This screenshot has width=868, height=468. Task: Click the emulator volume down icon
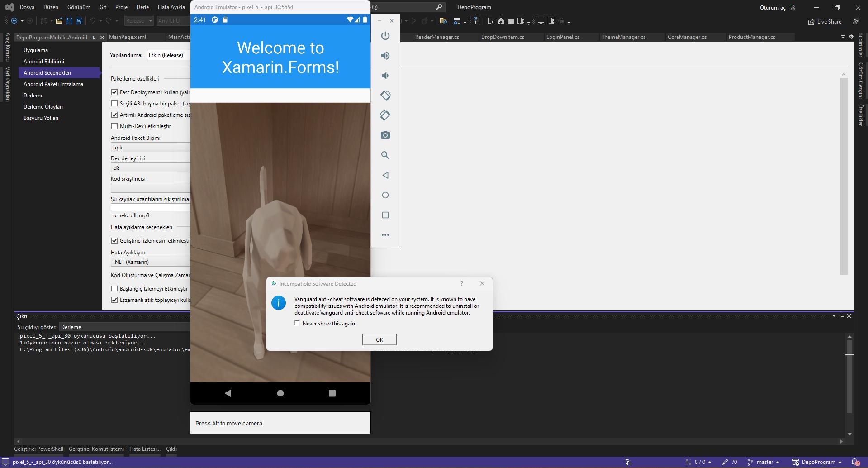385,76
